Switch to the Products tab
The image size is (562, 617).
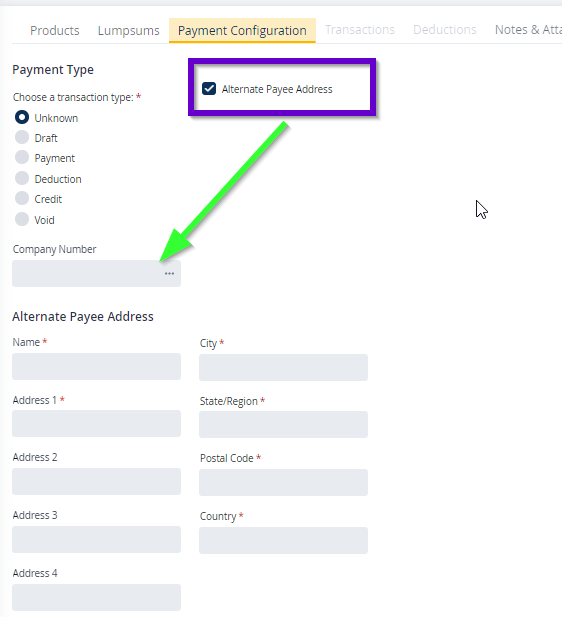pyautogui.click(x=55, y=30)
